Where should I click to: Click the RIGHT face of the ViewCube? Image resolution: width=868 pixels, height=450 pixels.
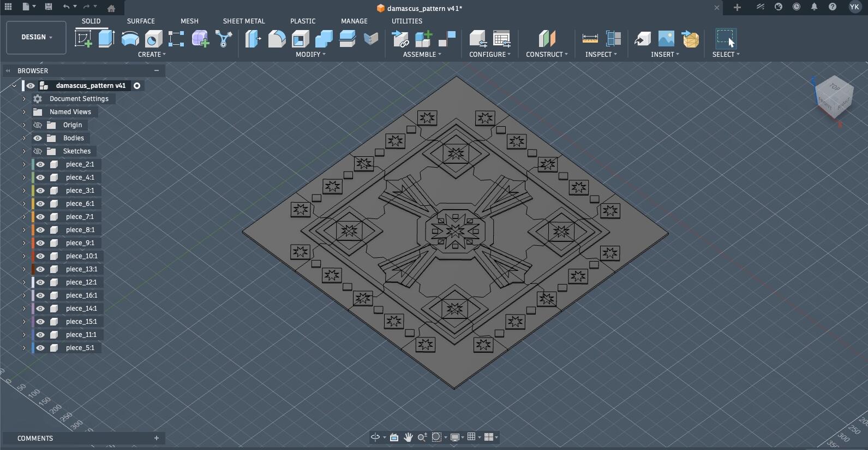coord(843,103)
